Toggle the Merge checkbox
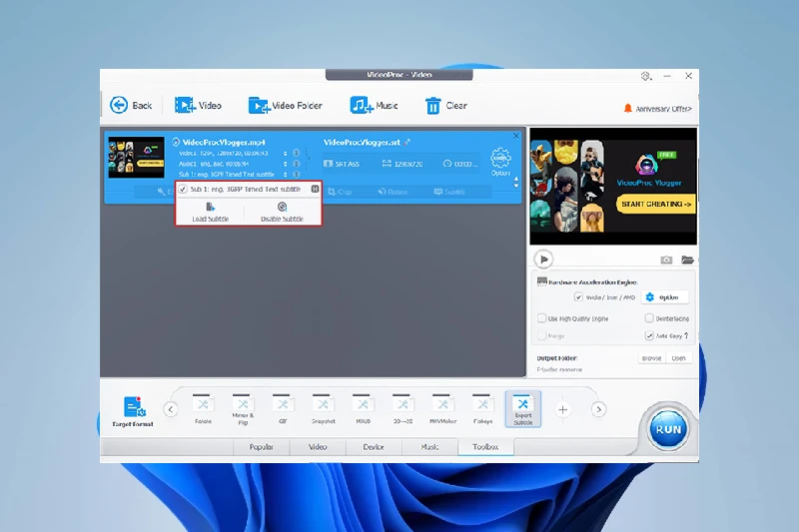799x532 pixels. pos(541,335)
